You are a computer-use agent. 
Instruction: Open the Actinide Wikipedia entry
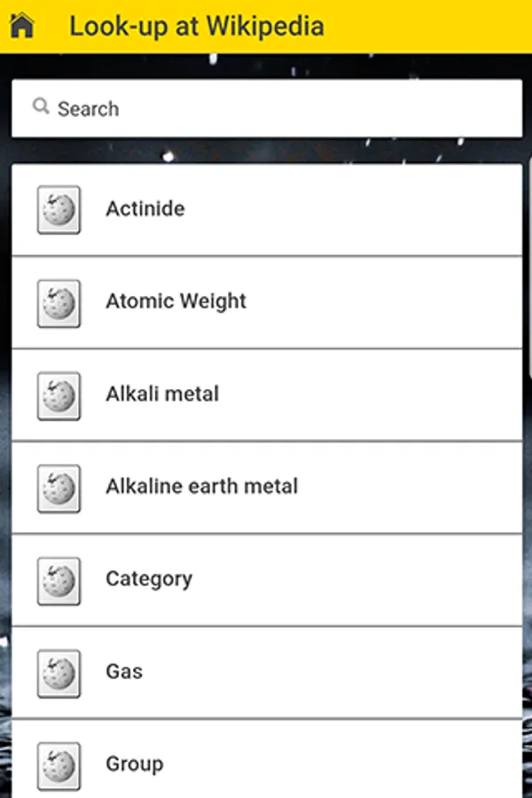(145, 209)
